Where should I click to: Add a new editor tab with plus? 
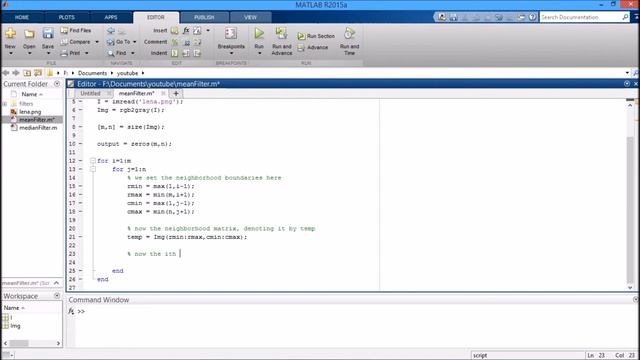point(176,93)
